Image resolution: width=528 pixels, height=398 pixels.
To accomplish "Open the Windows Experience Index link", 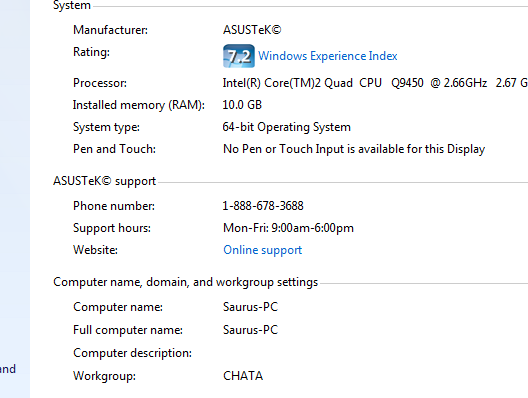I will coord(328,56).
